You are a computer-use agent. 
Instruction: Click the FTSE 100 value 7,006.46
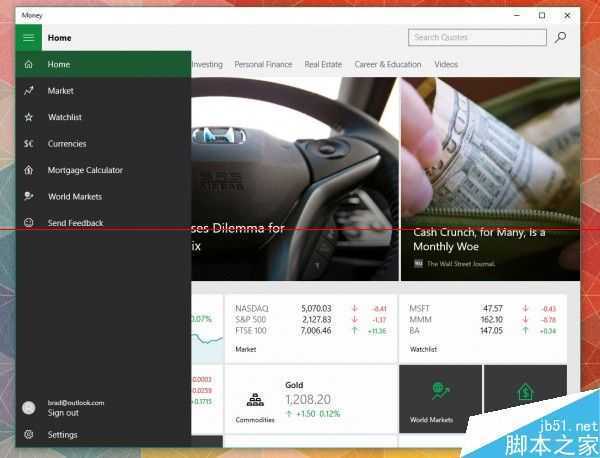[316, 331]
